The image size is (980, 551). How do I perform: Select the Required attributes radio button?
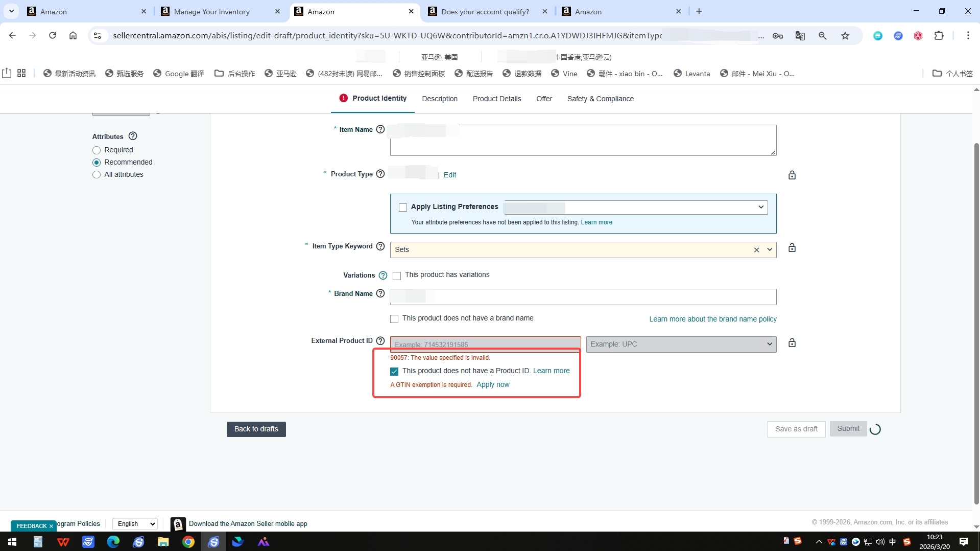click(x=97, y=150)
